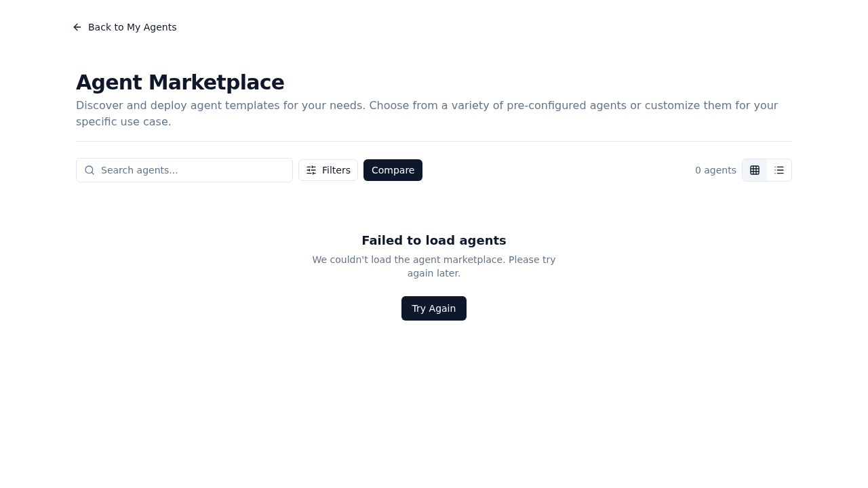Screen dimensions: 868x488
Task: Click blank area below Try Again button
Action: tap(434, 393)
